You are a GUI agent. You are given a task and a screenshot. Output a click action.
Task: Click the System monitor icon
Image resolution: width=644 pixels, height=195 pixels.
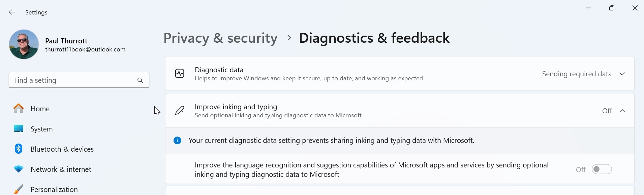[x=19, y=129]
